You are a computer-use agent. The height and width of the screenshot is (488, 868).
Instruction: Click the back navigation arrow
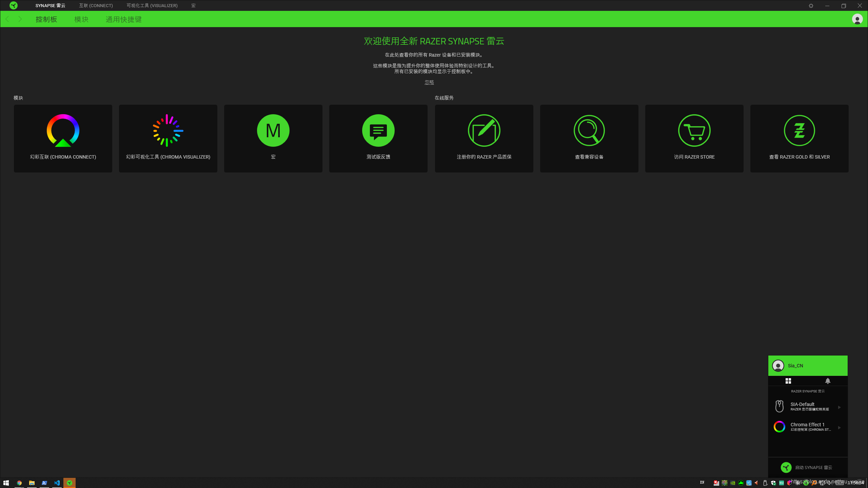click(7, 19)
